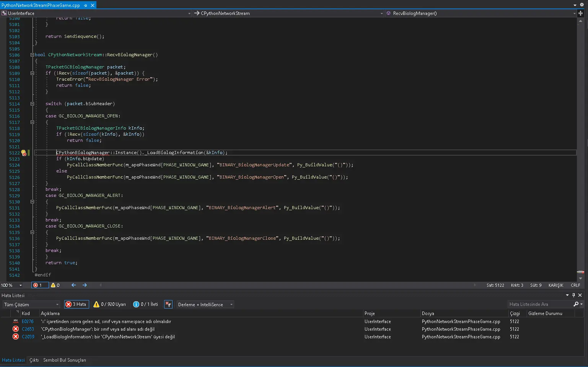Navigate forward with the right arrow
588x367 pixels.
85,285
